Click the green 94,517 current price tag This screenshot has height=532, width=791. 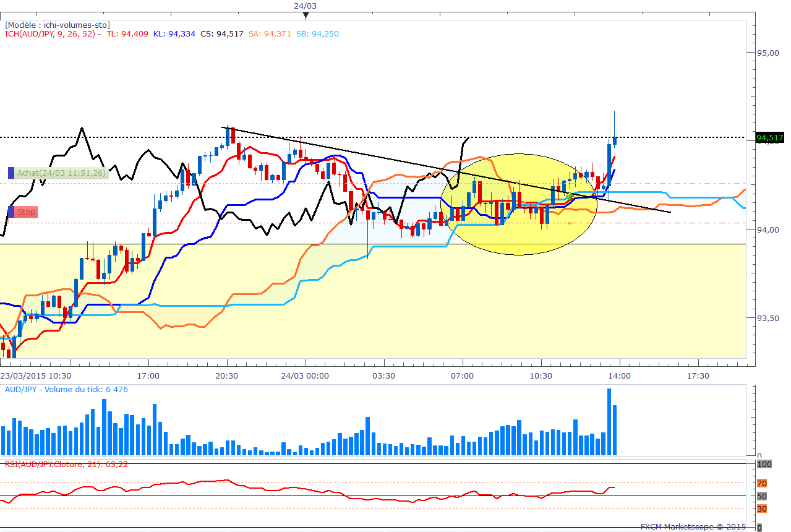point(769,137)
